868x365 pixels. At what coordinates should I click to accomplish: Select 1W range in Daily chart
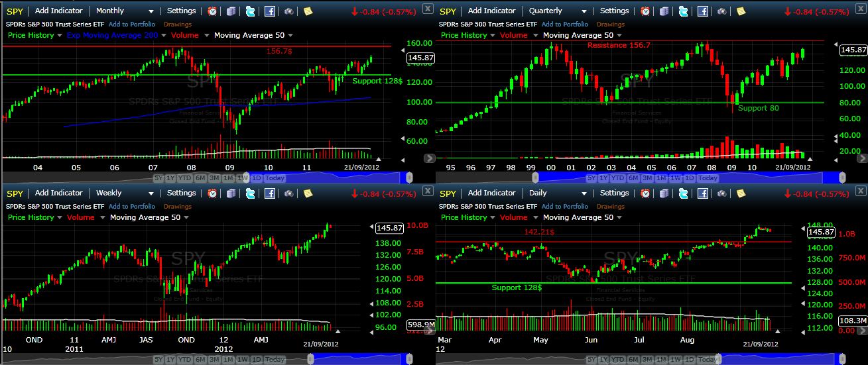pos(675,360)
